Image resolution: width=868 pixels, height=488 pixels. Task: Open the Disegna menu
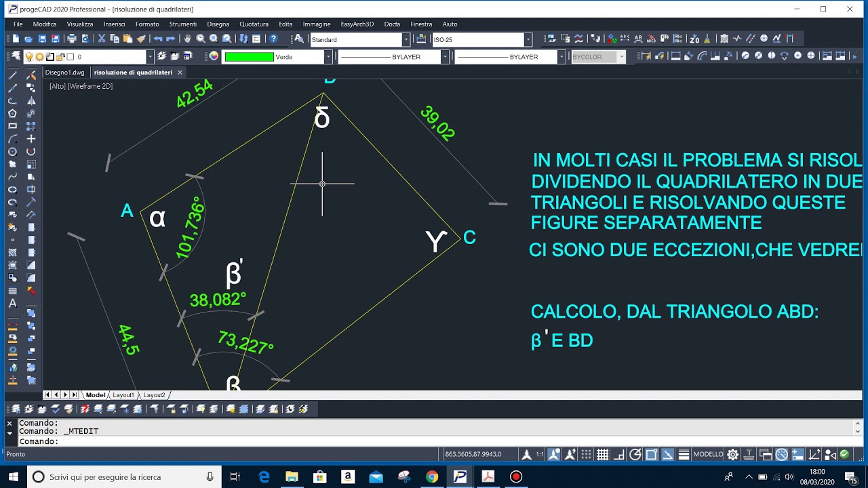point(218,24)
